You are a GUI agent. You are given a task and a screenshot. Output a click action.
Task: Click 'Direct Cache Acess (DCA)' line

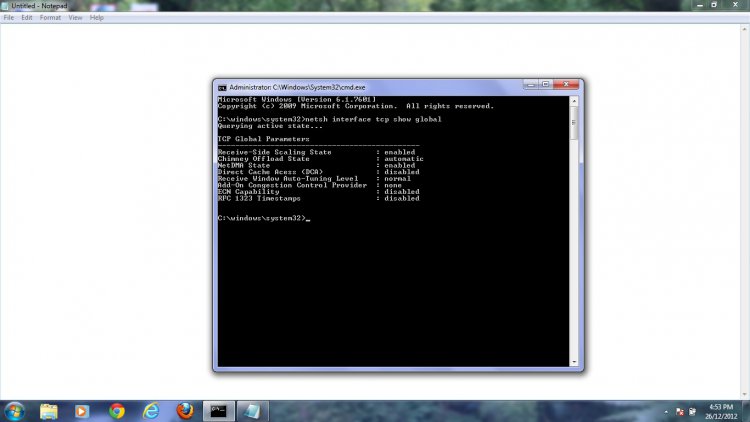319,172
